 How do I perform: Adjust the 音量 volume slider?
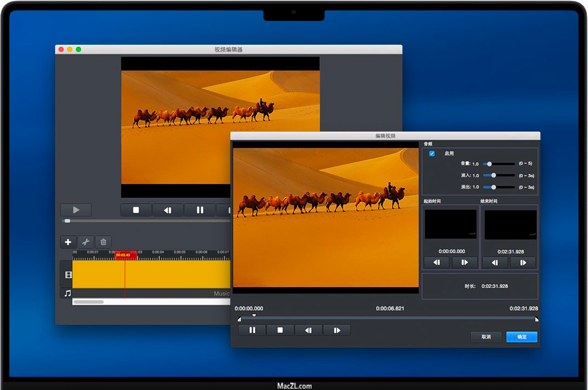click(490, 164)
